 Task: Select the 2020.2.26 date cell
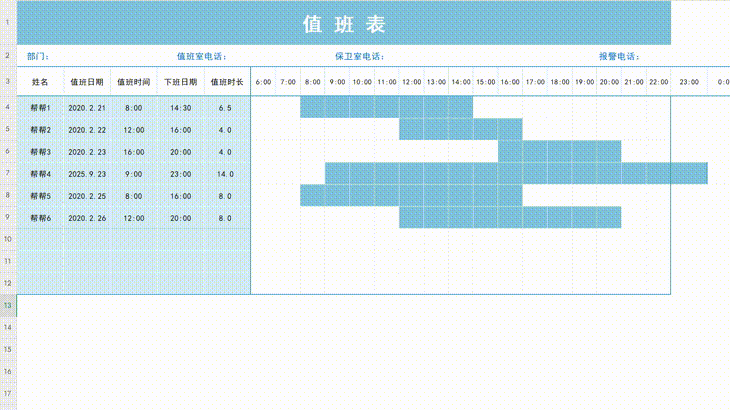pyautogui.click(x=87, y=218)
